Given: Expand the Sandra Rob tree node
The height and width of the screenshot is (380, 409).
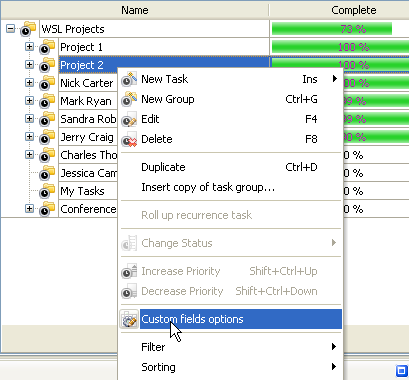Looking at the screenshot, I should point(29,119).
